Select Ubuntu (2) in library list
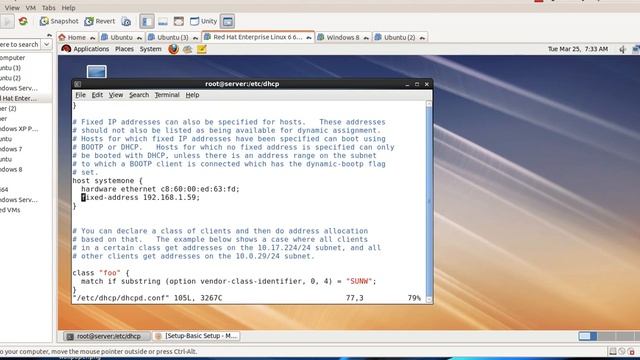Screen dimensions: 640x360 click(10, 78)
